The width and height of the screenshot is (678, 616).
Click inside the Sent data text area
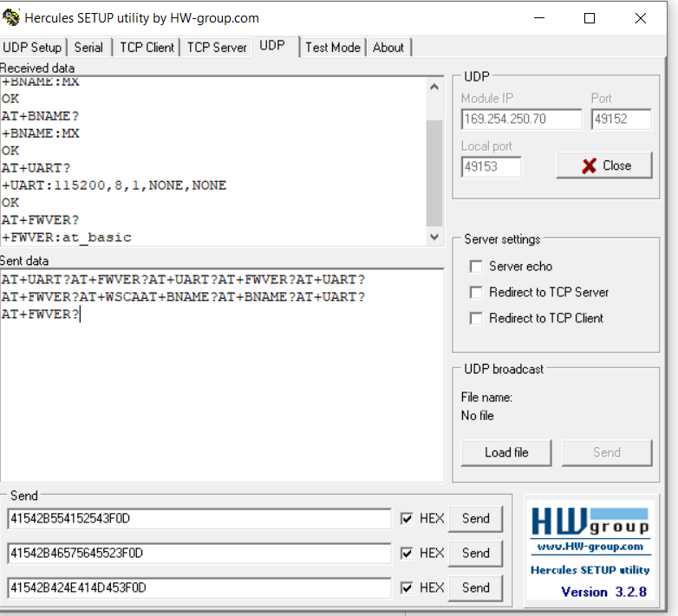point(221,375)
